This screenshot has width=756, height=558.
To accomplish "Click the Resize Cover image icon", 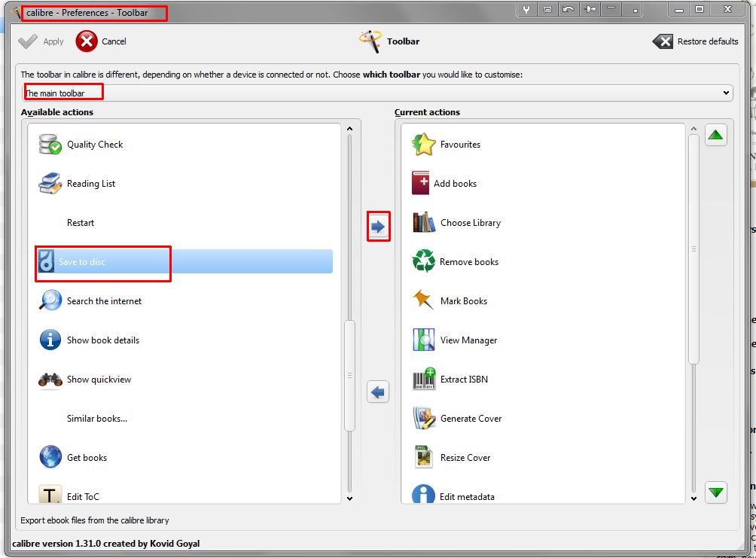I will tap(424, 457).
